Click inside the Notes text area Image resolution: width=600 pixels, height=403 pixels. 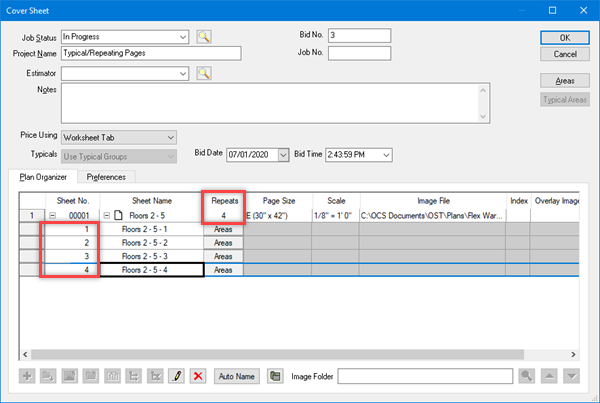(270, 103)
